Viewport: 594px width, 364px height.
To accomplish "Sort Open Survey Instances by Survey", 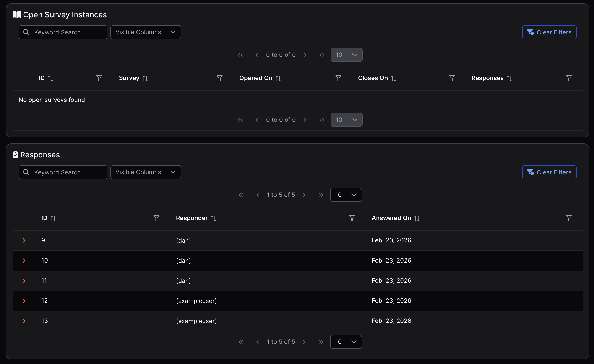I will pos(145,78).
